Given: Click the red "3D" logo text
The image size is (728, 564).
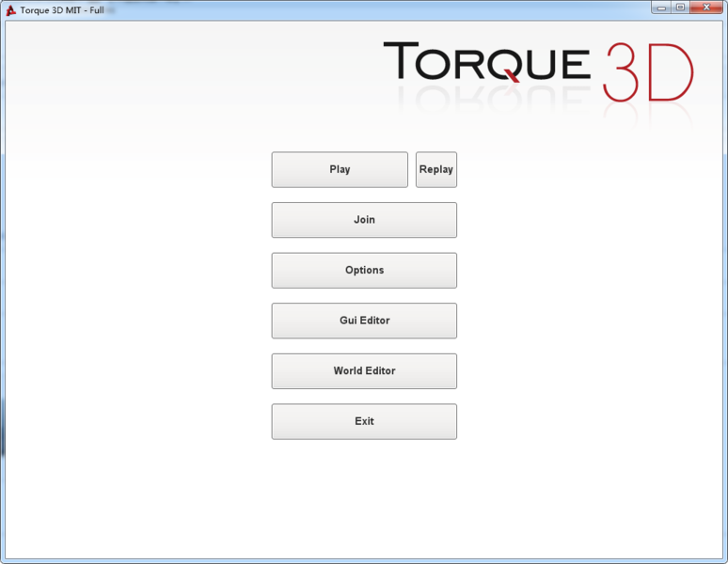Looking at the screenshot, I should point(647,71).
